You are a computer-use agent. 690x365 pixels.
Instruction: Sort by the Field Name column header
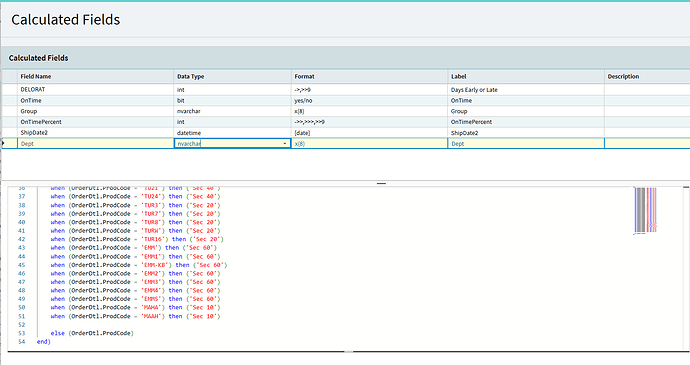[95, 76]
